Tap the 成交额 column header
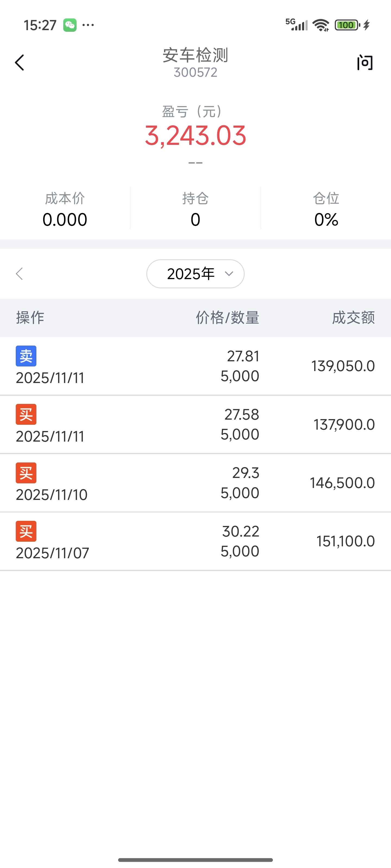Screen dimensions: 391x868 (353, 318)
